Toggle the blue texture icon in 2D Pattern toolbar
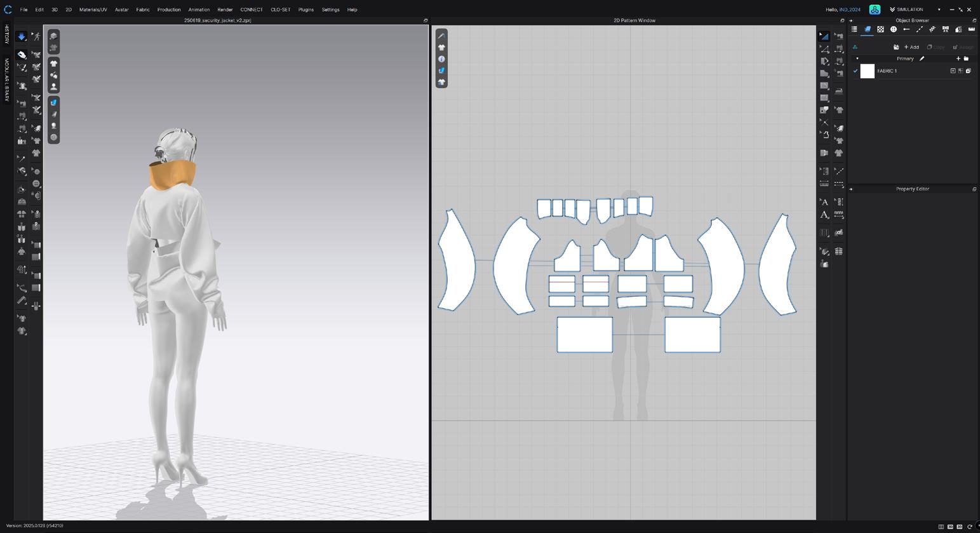Screen dimensions: 980x533 tap(441, 71)
